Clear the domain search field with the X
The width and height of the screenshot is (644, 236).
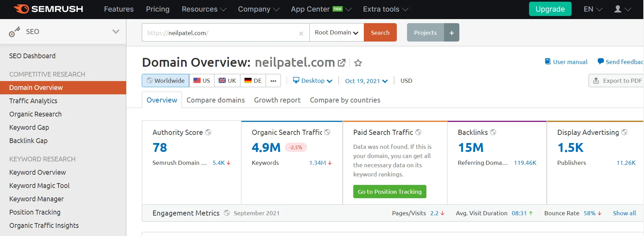(301, 33)
